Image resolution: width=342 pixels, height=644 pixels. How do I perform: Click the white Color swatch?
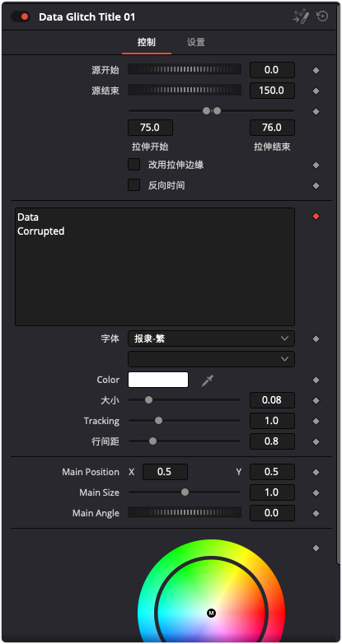tap(158, 380)
